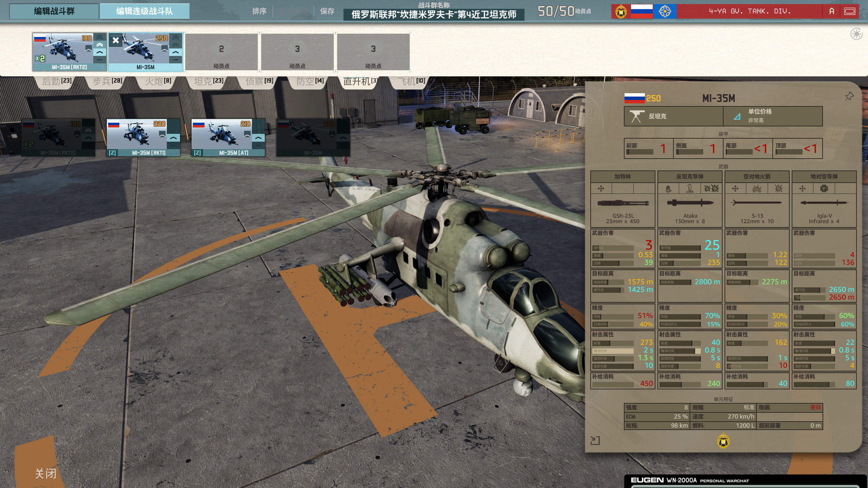The width and height of the screenshot is (868, 488).
Task: Click the S-13 rocket image
Action: point(756,203)
